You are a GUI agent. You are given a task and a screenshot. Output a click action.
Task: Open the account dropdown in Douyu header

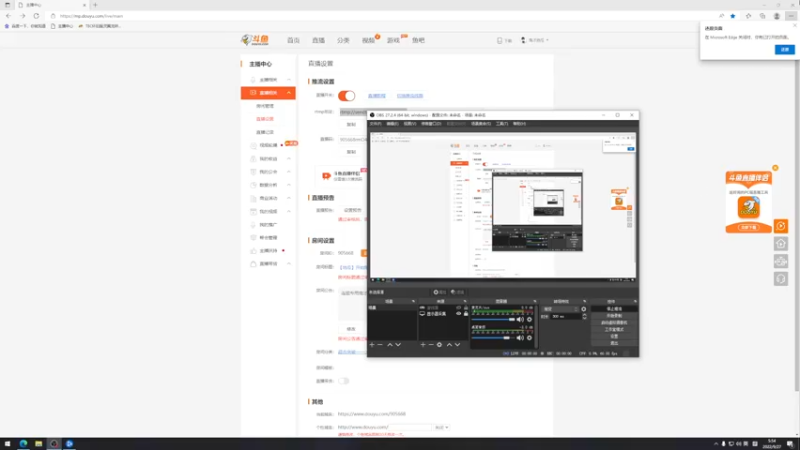[x=535, y=40]
